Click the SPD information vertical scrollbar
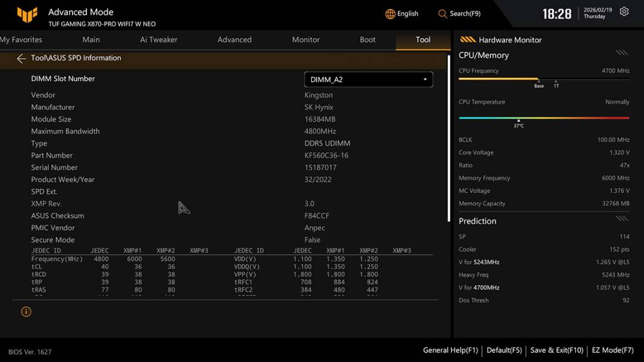This screenshot has height=362, width=644. click(x=448, y=139)
